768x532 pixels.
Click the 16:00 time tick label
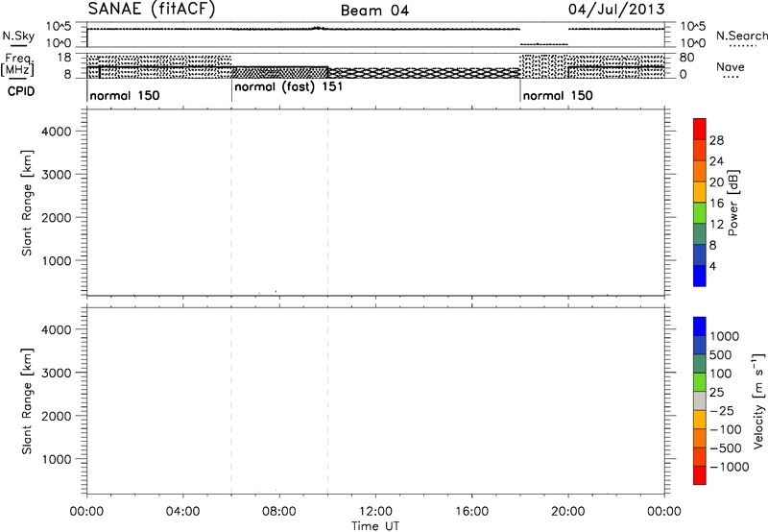(471, 512)
